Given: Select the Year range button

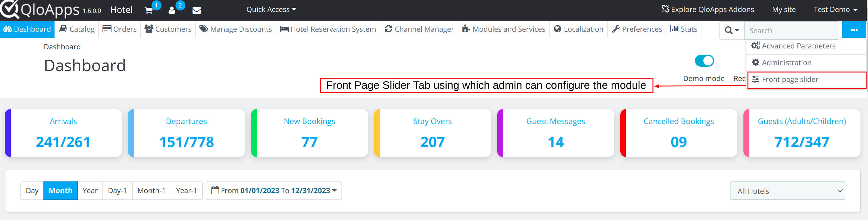Looking at the screenshot, I should pos(90,191).
